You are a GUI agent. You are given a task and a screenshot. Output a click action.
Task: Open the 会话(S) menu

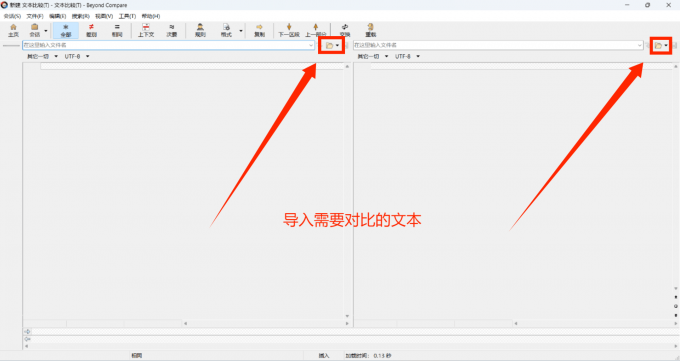click(x=12, y=16)
